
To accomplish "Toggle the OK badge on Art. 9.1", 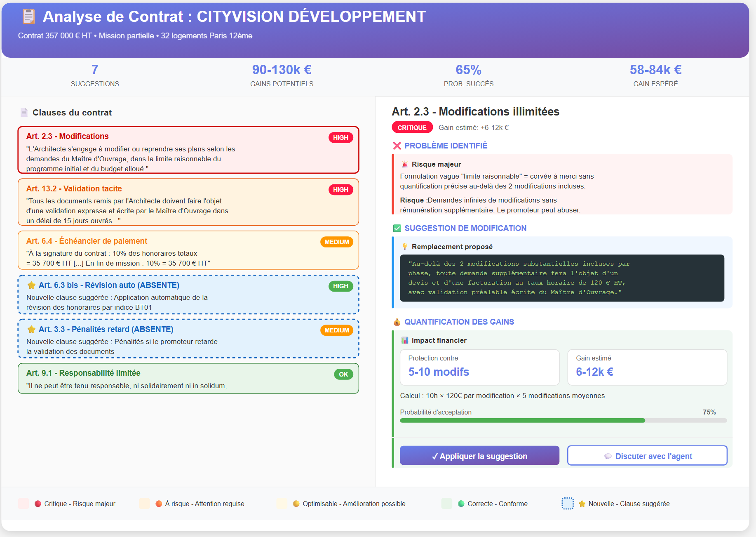I will point(343,374).
